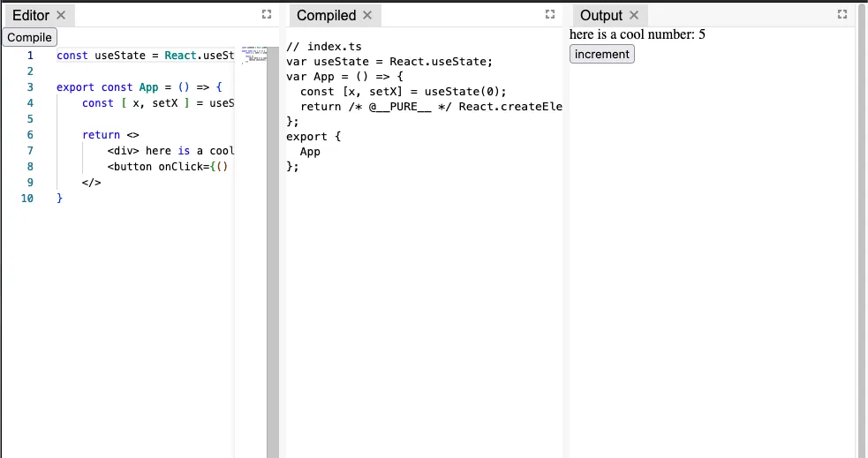Image resolution: width=868 pixels, height=458 pixels.
Task: Maximize the Editor panel
Action: 266,14
